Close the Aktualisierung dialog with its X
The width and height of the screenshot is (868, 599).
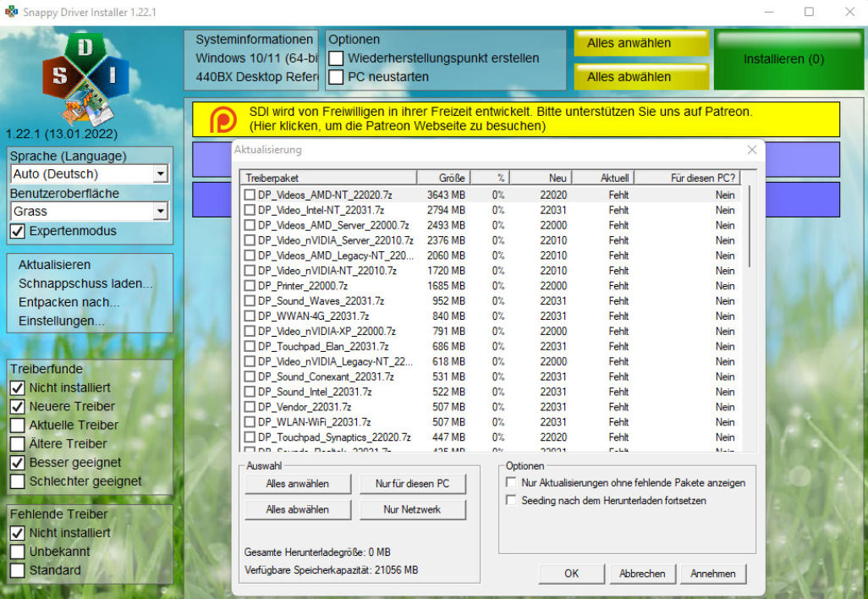(x=751, y=150)
